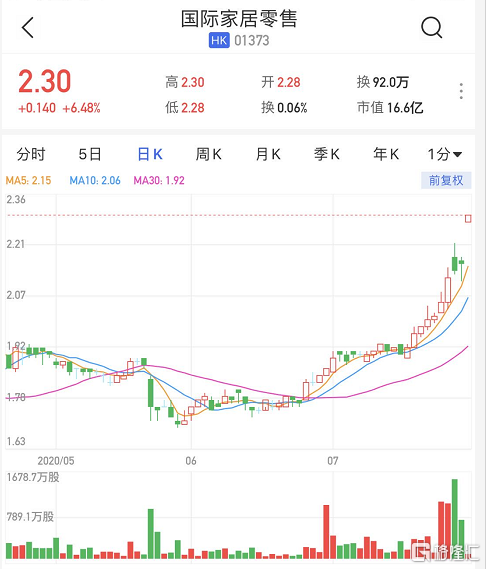Tap the 2.07 price axis label
486x569 pixels.
coord(16,295)
